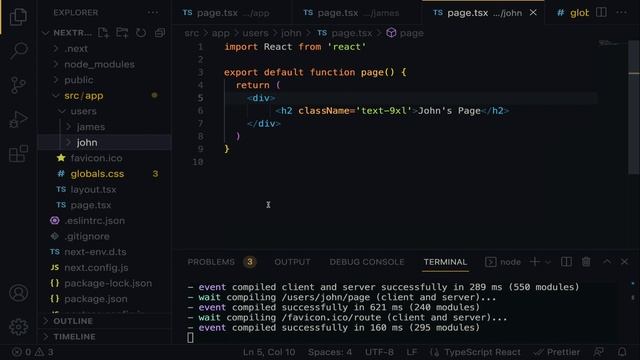This screenshot has width=640, height=360.
Task: Expand the TIMELINE section
Action: [x=104, y=337]
